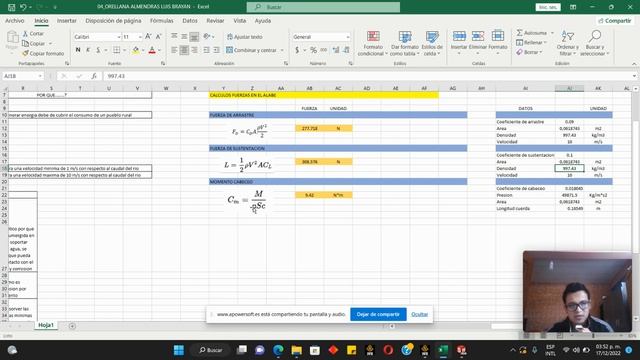Align text to the vertical middle
The height and width of the screenshot is (360, 640).
pos(184,36)
